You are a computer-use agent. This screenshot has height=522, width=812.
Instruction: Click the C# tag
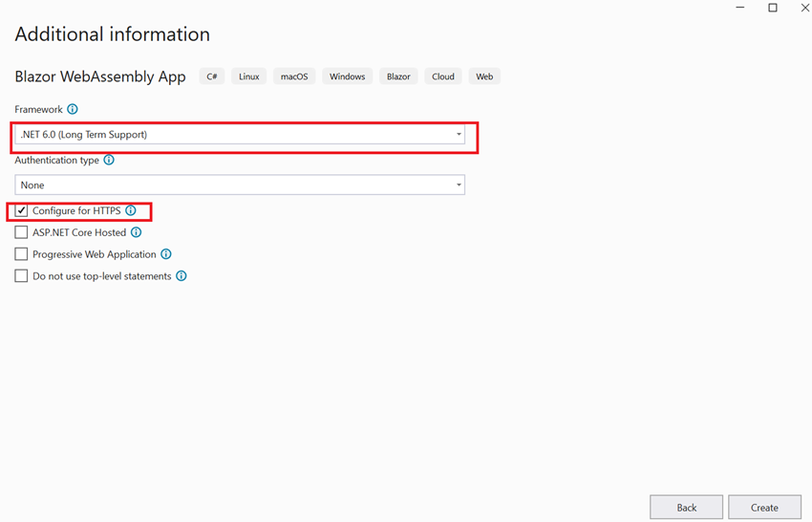[212, 76]
